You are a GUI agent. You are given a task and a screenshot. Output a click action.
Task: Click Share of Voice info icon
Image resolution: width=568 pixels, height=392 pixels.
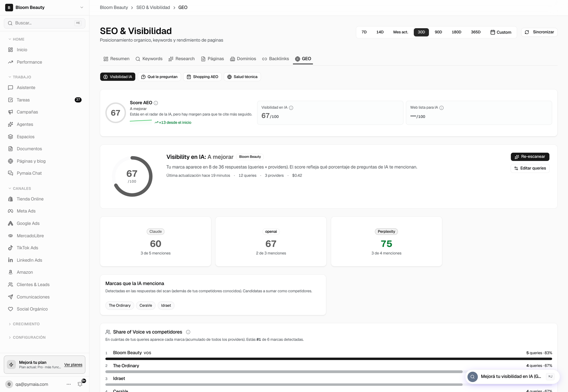[188, 332]
